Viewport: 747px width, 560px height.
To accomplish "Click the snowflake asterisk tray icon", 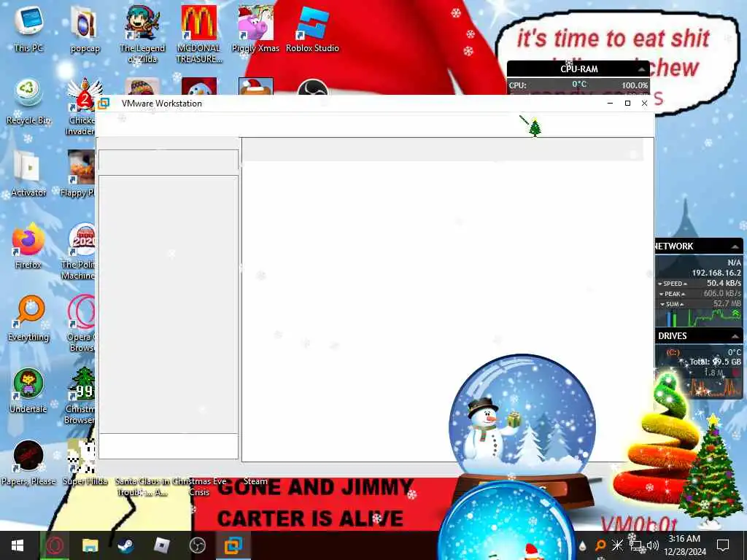I will [x=617, y=545].
